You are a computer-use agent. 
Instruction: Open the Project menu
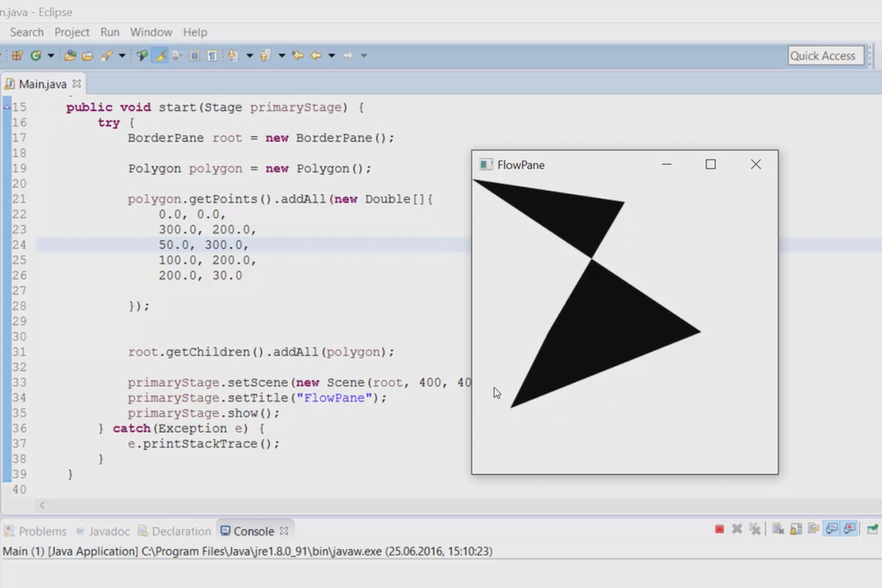[72, 32]
